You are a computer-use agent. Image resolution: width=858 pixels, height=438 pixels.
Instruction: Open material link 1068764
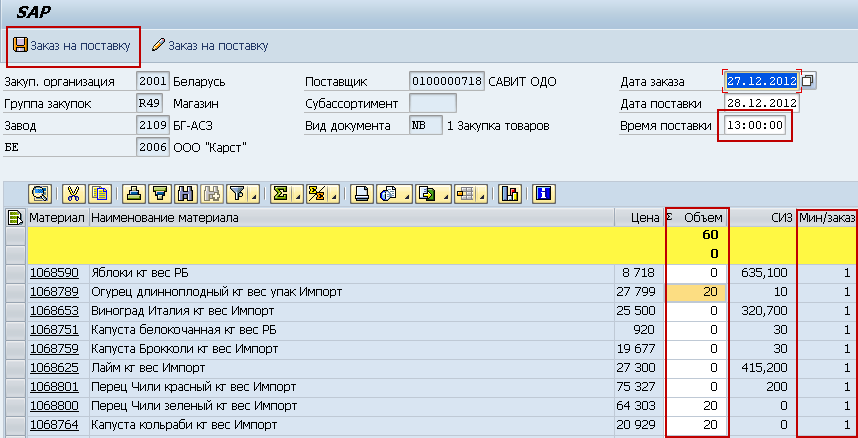tap(54, 425)
